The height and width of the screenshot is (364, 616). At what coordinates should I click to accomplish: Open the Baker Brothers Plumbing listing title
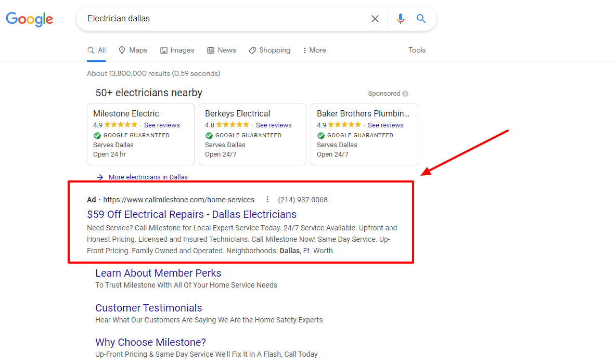click(363, 113)
